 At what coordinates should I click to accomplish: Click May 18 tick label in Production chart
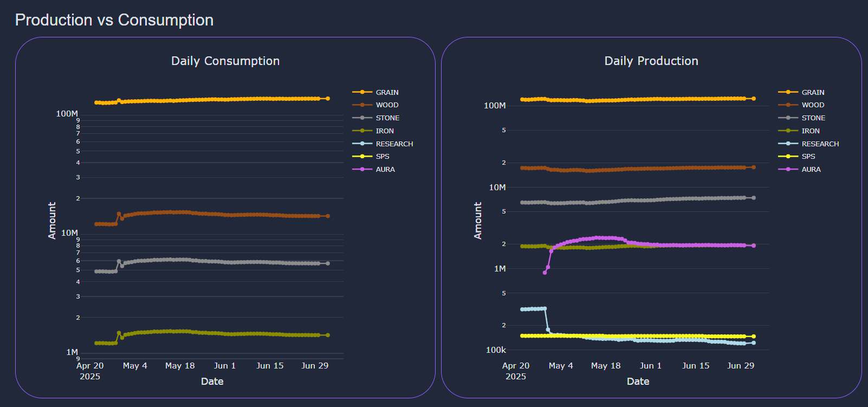tap(606, 366)
